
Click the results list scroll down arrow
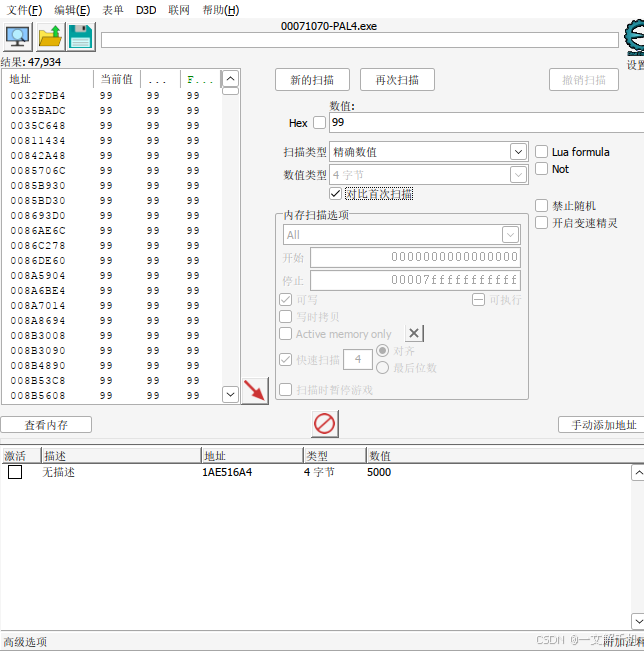click(230, 394)
